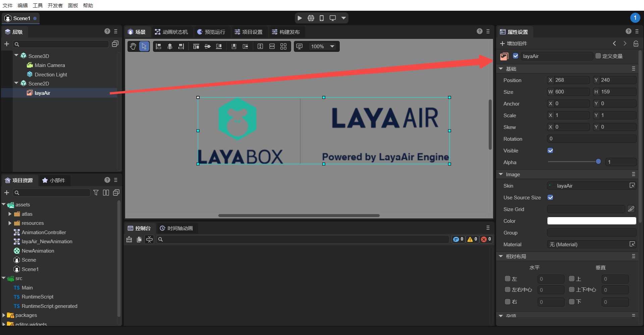Screen dimensions: 644x335
Task: Click the 增加组件 button
Action: (514, 44)
